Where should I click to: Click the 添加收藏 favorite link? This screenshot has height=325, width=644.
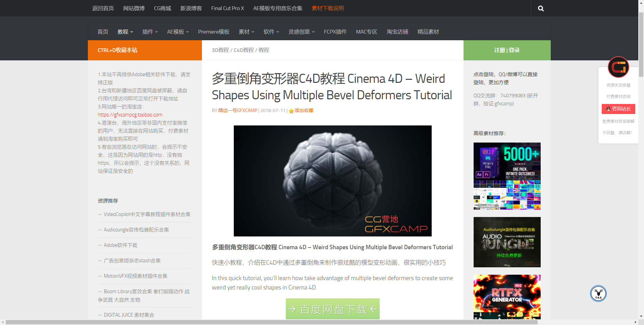304,111
